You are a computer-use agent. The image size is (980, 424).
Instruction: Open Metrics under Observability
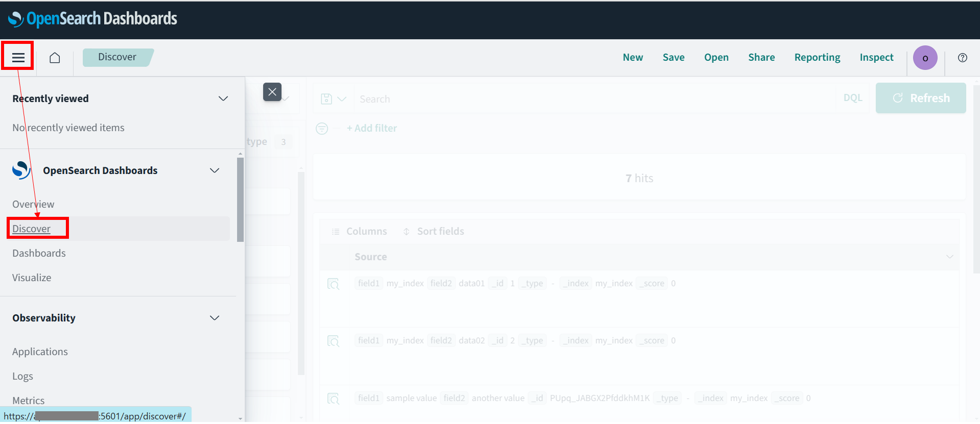[x=28, y=401]
